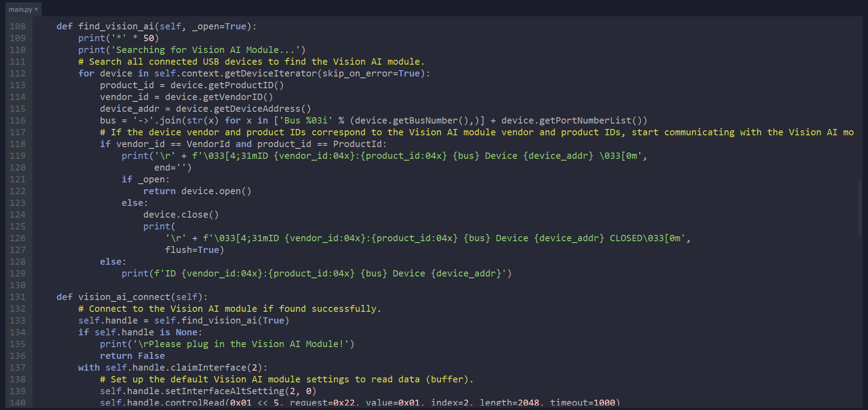Screen dimensions: 868x410
Task: Click line number 140 in gutter
Action: (18, 402)
